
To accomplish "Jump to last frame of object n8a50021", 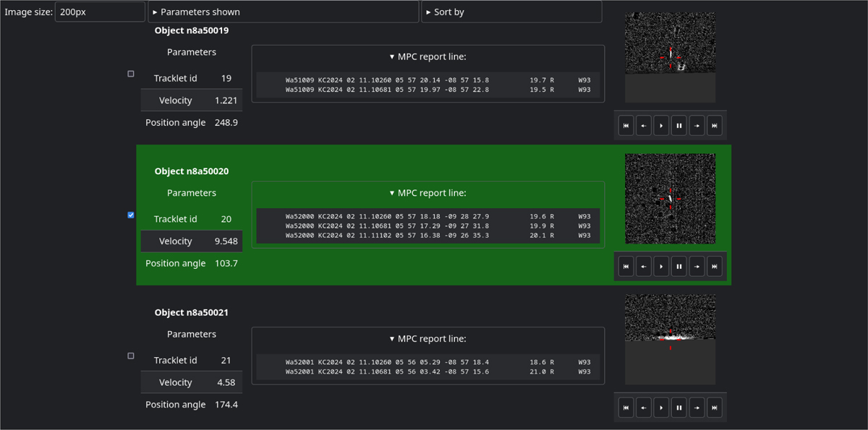I will click(x=714, y=408).
